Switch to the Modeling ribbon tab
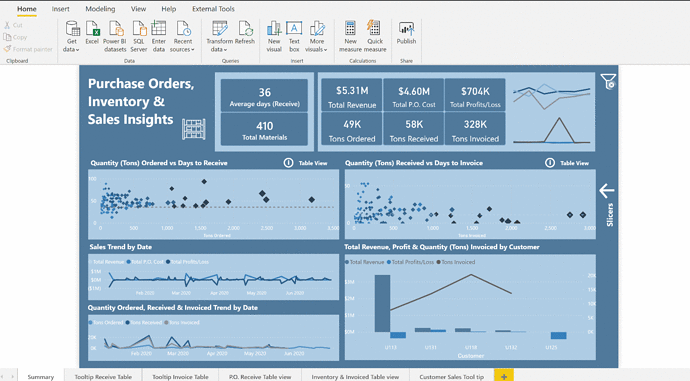The width and height of the screenshot is (690, 381). click(100, 9)
